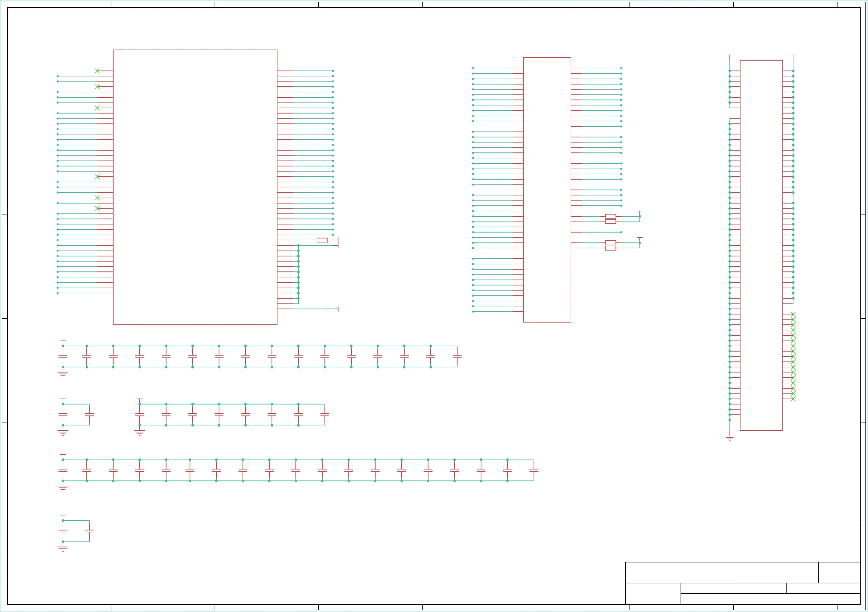Click topmost no-connect X on large IC
This screenshot has height=612, width=868.
point(97,71)
